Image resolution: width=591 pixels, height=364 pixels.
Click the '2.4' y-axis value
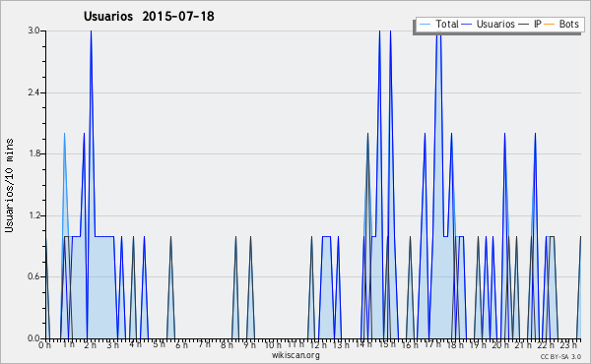33,92
